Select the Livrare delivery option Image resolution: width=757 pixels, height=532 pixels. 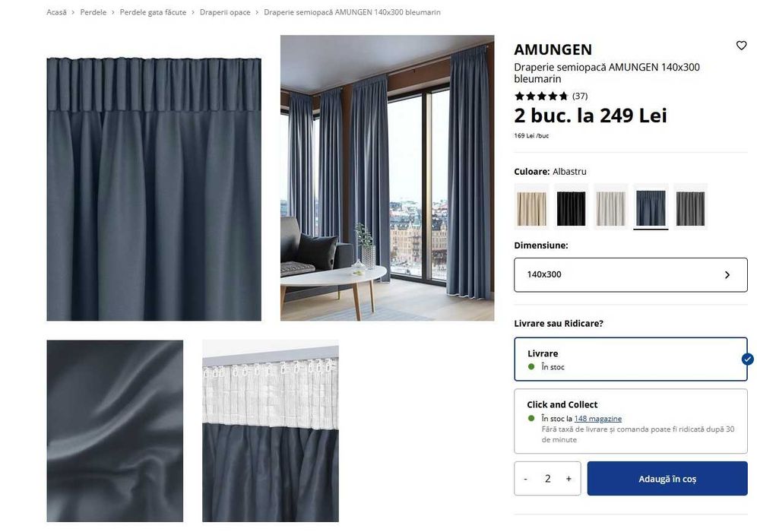631,359
